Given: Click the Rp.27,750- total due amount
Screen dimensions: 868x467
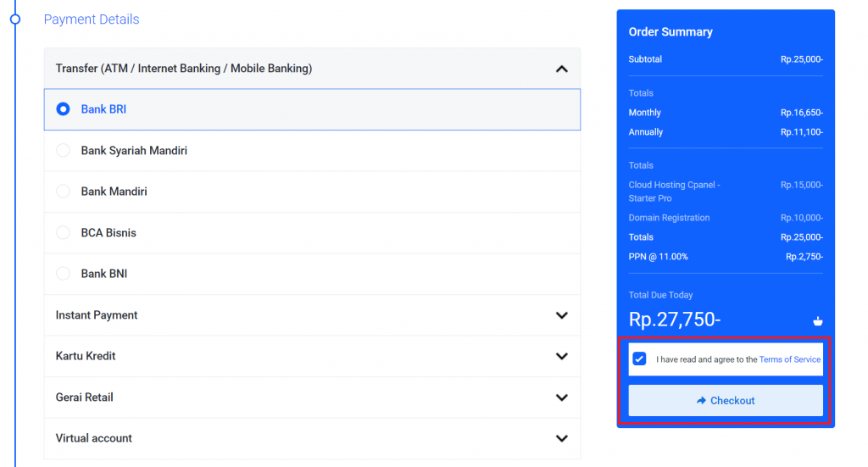Looking at the screenshot, I should pos(674,320).
